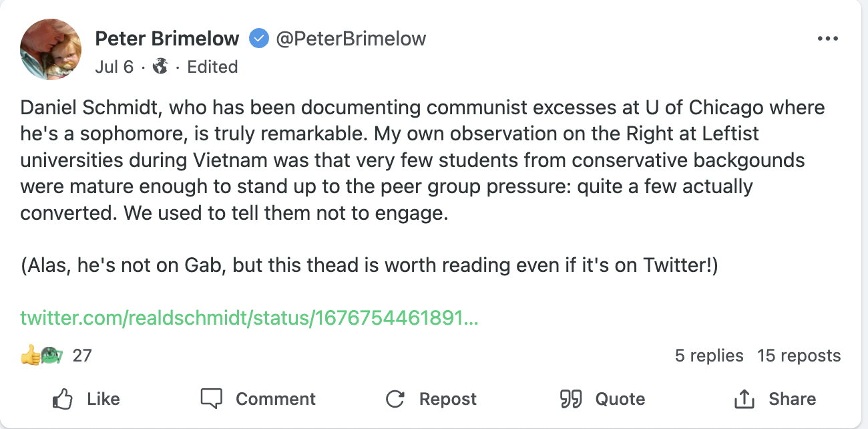Click the yellow thumbs-up reaction emoji
The width and height of the screenshot is (868, 429).
pyautogui.click(x=30, y=355)
